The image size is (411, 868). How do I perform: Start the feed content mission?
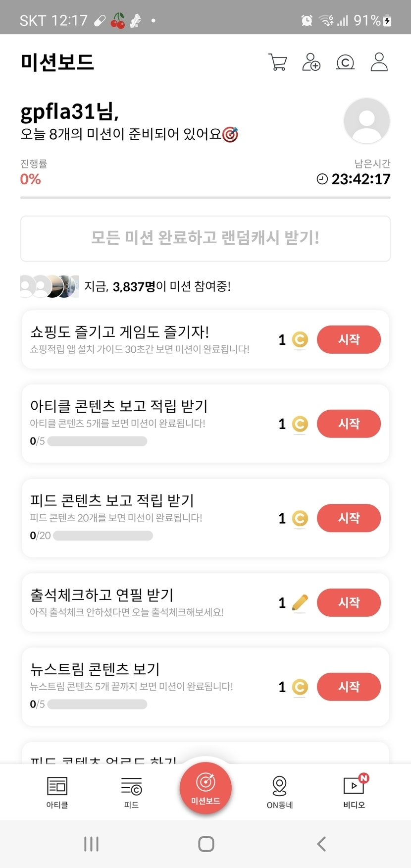pyautogui.click(x=349, y=518)
